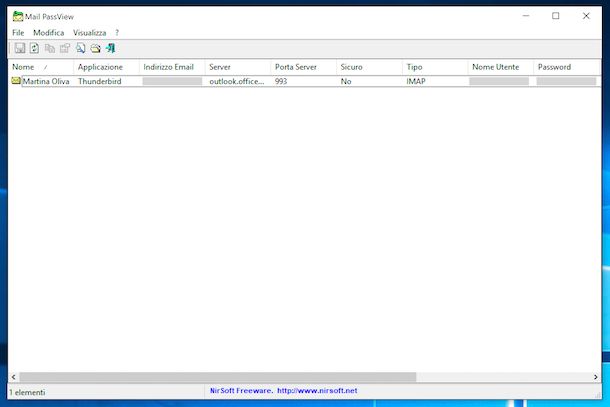Click the Save toolbar icon
Viewport: 610px width, 407px height.
19,48
